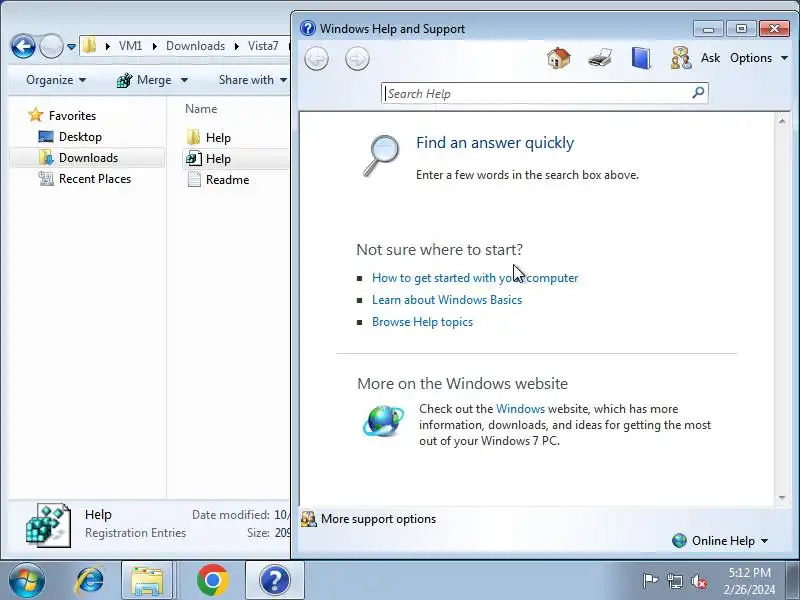Open Explorer recent locations dropdown arrow

pyautogui.click(x=71, y=47)
